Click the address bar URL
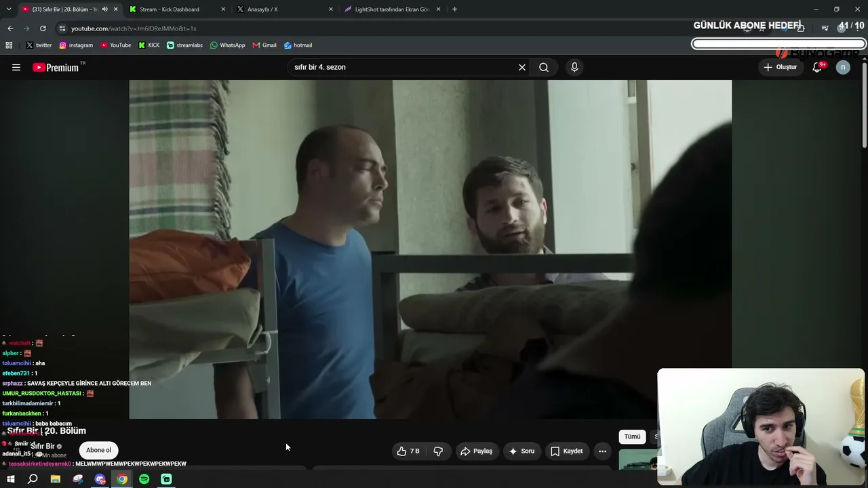This screenshot has height=488, width=868. pos(134,28)
